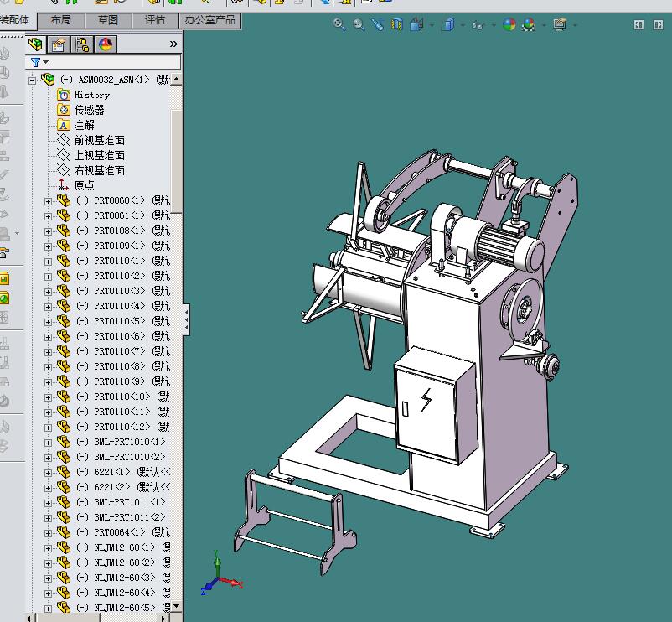672x622 pixels.
Task: Click the 注解 annotations icon
Action: 64,125
